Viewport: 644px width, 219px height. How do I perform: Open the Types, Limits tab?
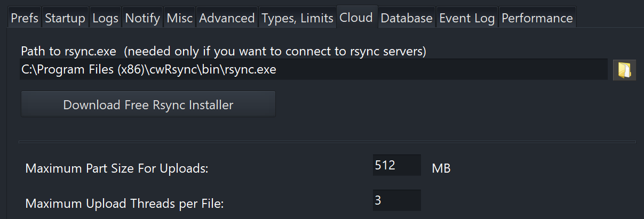click(x=297, y=18)
